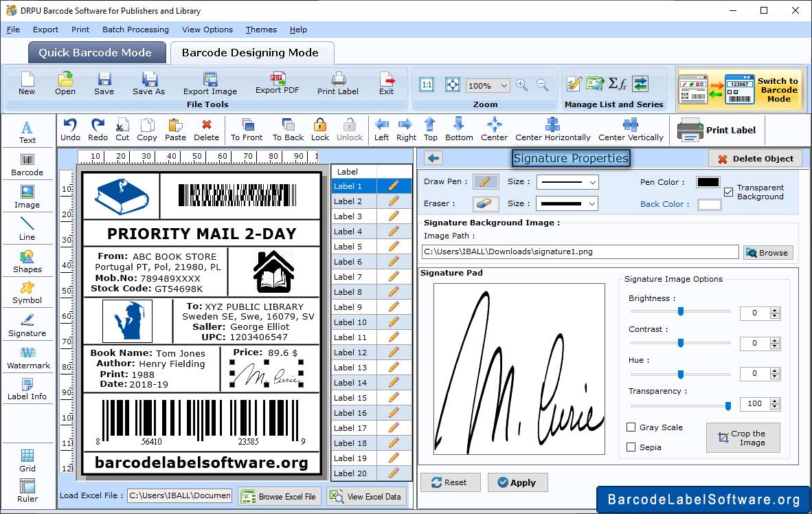Cut the selected object

pyautogui.click(x=123, y=130)
